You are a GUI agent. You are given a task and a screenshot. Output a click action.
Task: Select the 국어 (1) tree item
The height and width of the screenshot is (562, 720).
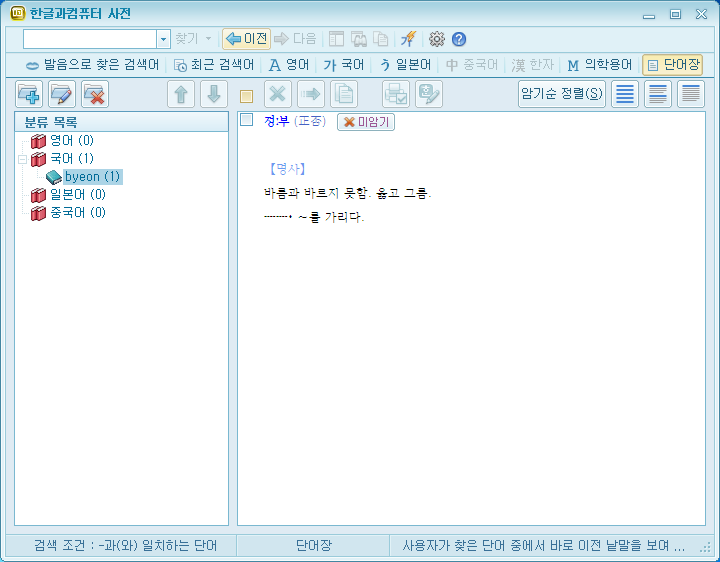pyautogui.click(x=72, y=159)
